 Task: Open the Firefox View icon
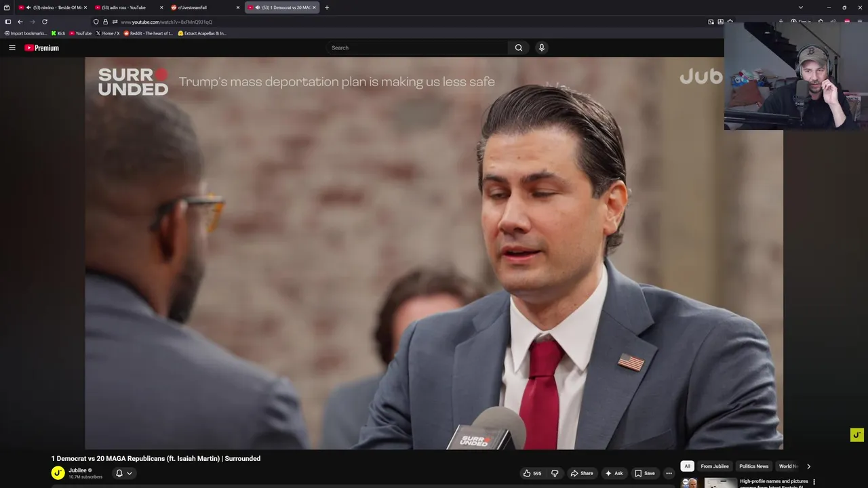click(x=7, y=7)
